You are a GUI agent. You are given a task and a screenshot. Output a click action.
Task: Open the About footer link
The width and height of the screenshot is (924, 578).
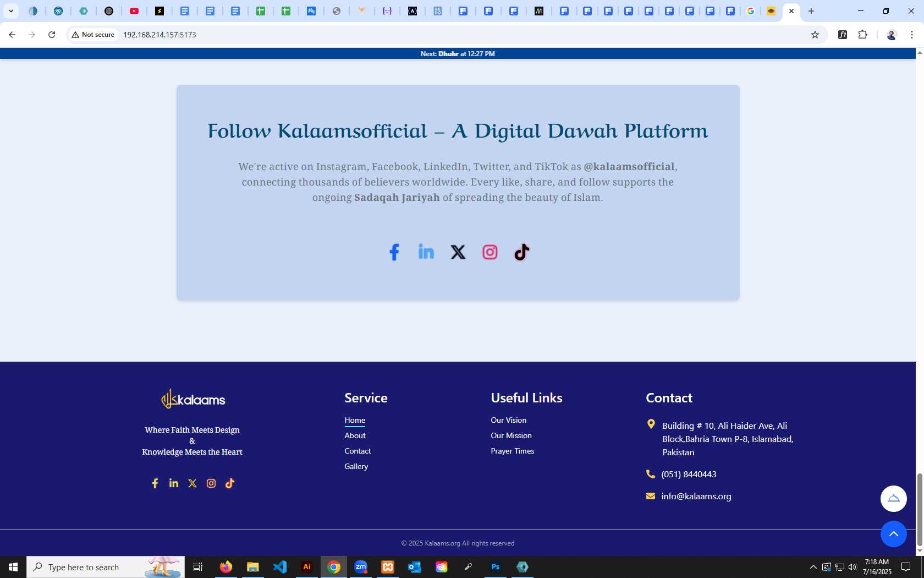coord(355,435)
